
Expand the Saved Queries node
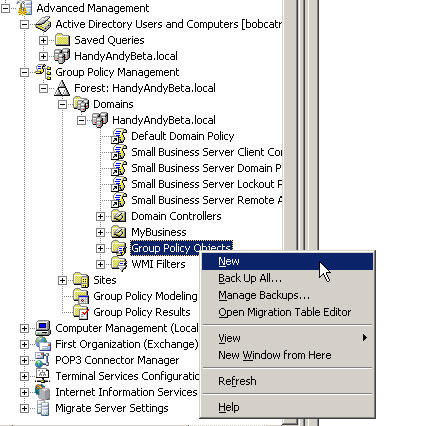point(43,40)
